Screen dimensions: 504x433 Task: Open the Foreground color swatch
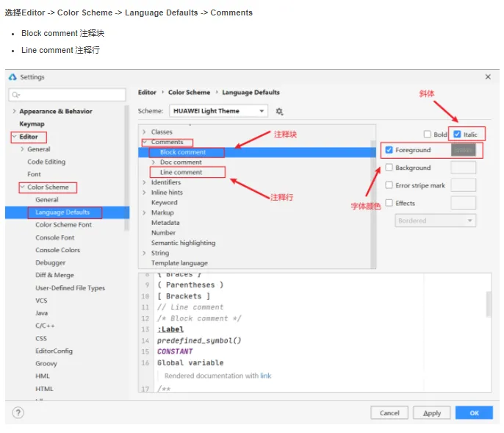(x=463, y=150)
